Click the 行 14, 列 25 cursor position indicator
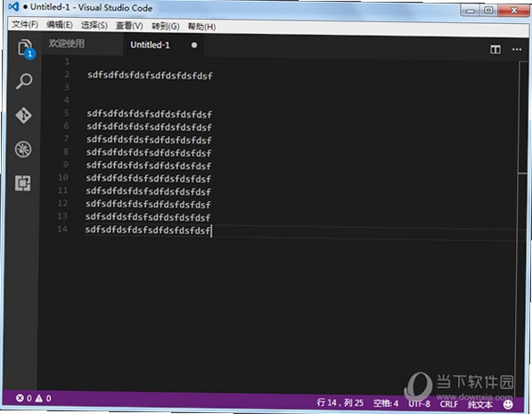This screenshot has height=414, width=532. pos(340,402)
